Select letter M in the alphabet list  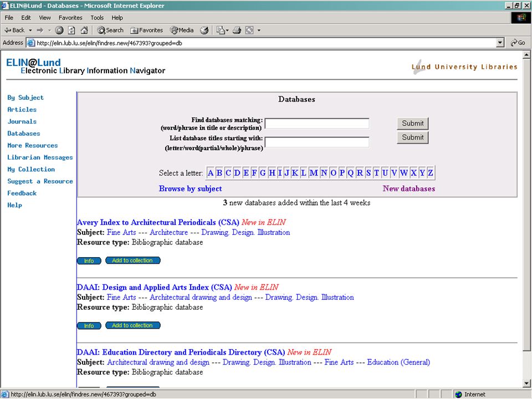point(314,173)
